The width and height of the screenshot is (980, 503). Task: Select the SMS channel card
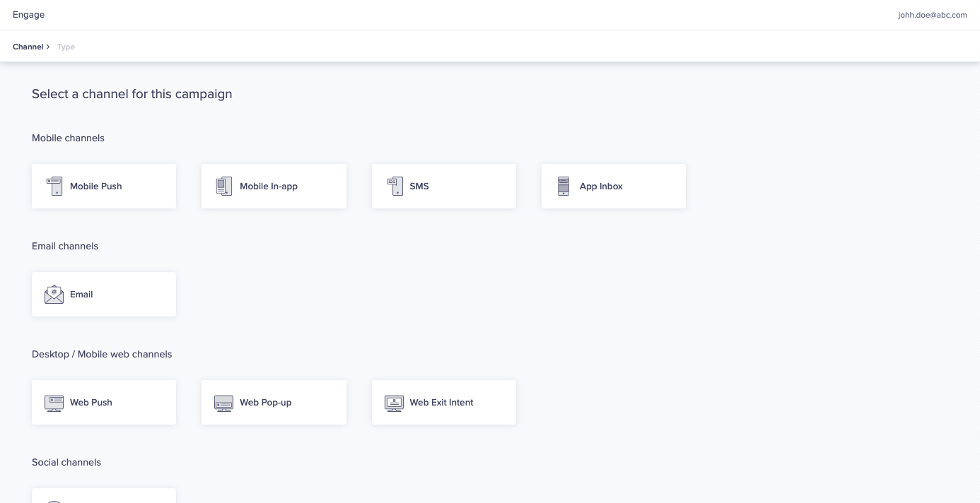(x=443, y=186)
